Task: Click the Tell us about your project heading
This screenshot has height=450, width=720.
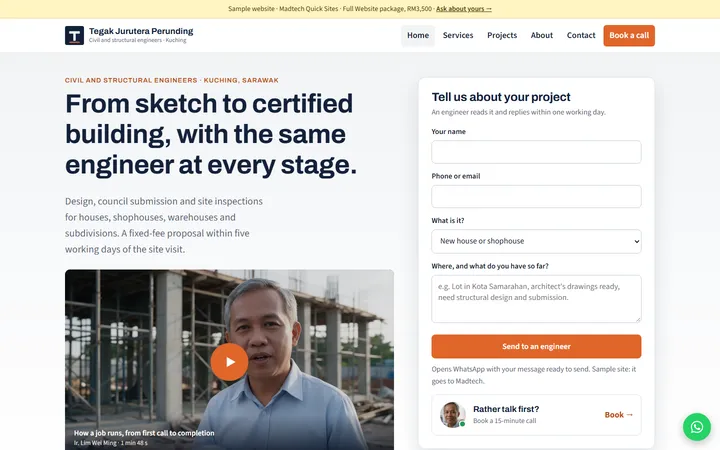Action: tap(501, 97)
